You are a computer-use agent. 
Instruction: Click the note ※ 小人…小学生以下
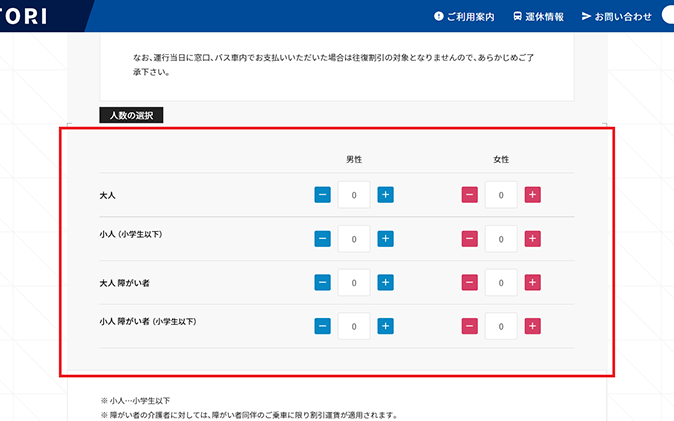(135, 400)
